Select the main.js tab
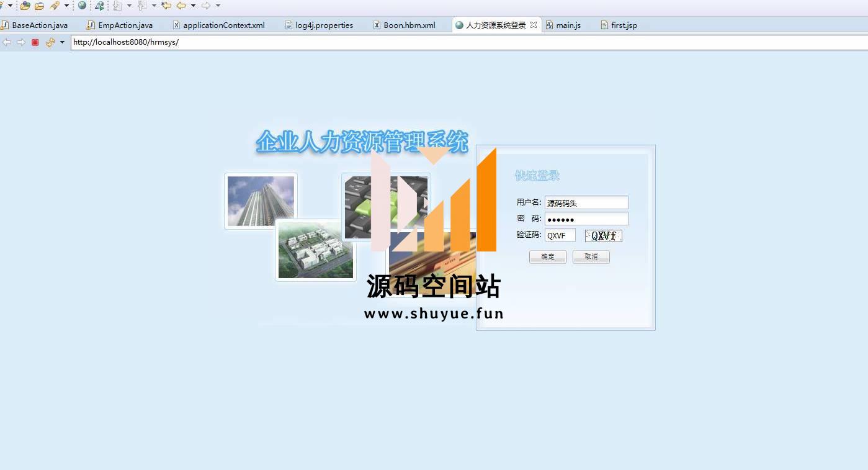This screenshot has width=868, height=470. pos(568,25)
